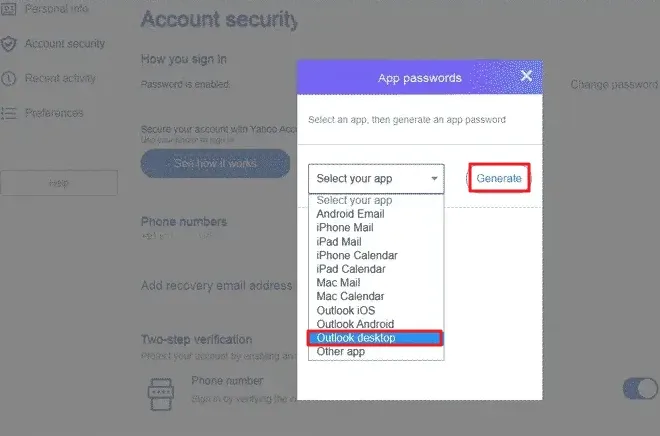The width and height of the screenshot is (660, 436).
Task: Open the Select your app dropdown
Action: (x=376, y=179)
